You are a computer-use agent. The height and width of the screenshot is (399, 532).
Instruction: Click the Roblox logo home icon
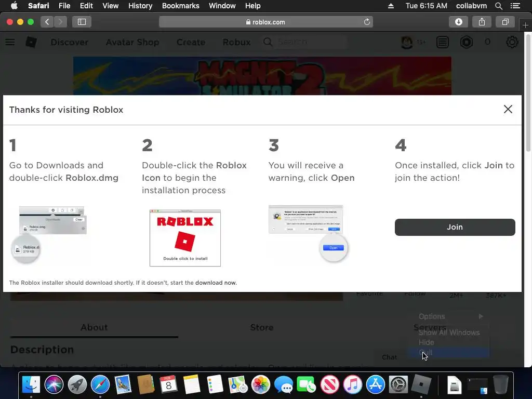point(31,42)
